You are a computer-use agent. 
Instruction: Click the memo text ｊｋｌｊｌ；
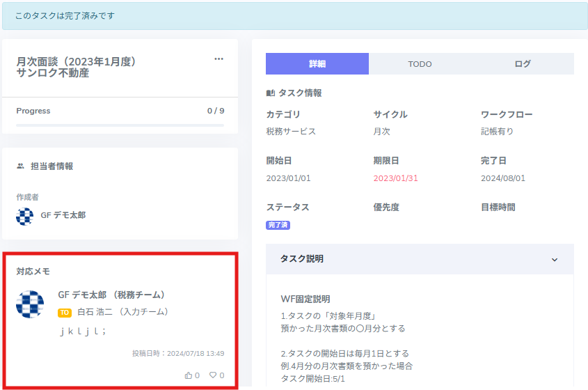[x=83, y=331]
